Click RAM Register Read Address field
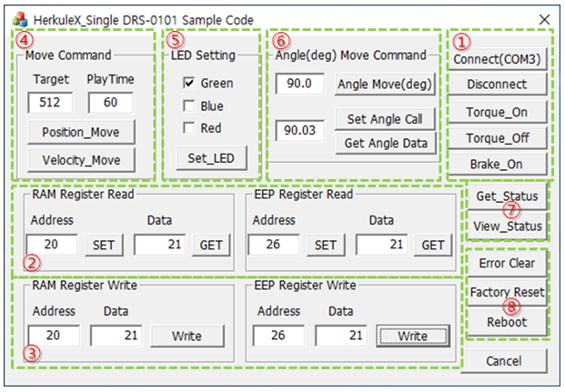Screen dimensions: 565x392 point(52,245)
